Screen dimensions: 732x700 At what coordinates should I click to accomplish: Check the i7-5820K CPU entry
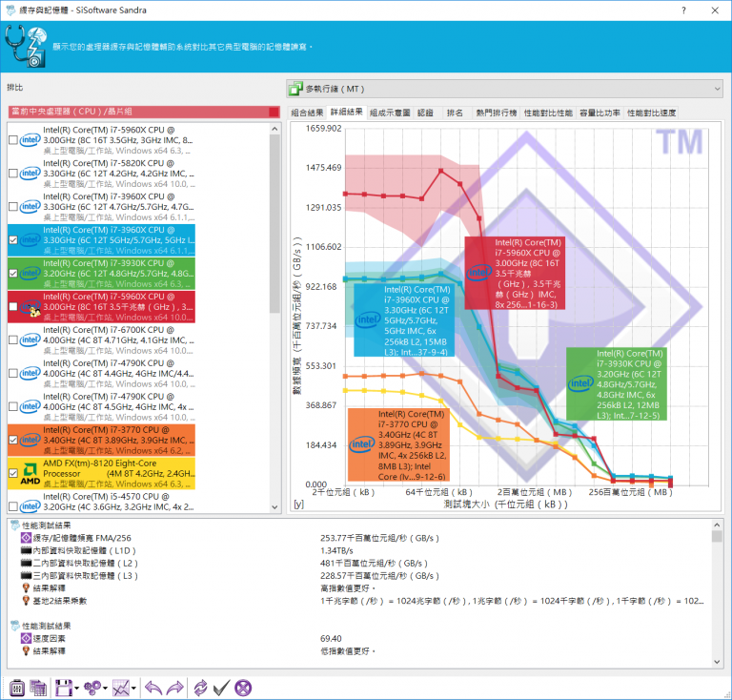(x=13, y=174)
